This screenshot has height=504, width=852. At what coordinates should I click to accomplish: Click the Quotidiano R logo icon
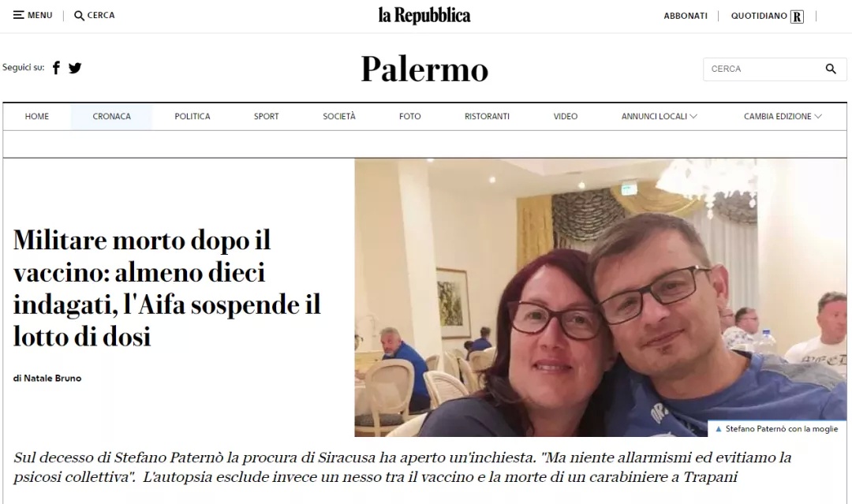tap(797, 17)
